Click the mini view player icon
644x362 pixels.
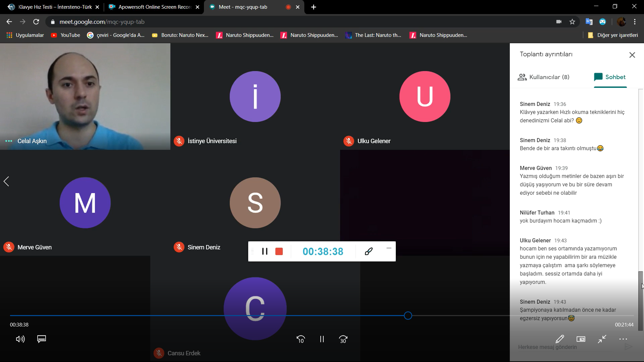581,339
